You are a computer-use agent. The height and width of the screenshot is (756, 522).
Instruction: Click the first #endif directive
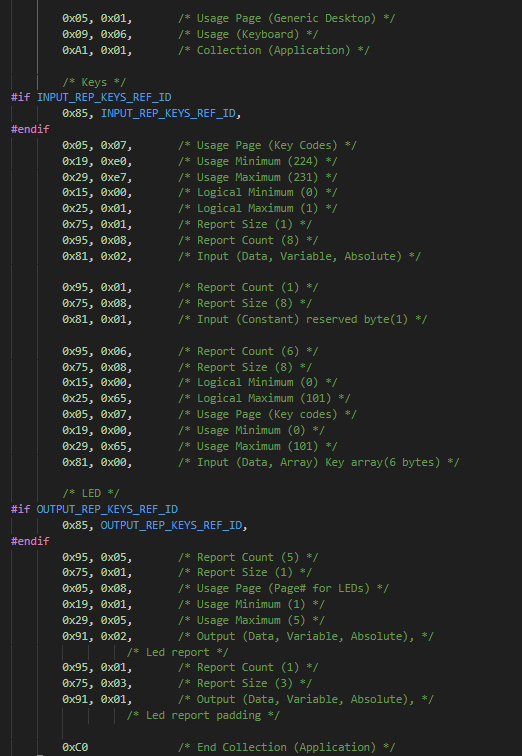point(30,129)
